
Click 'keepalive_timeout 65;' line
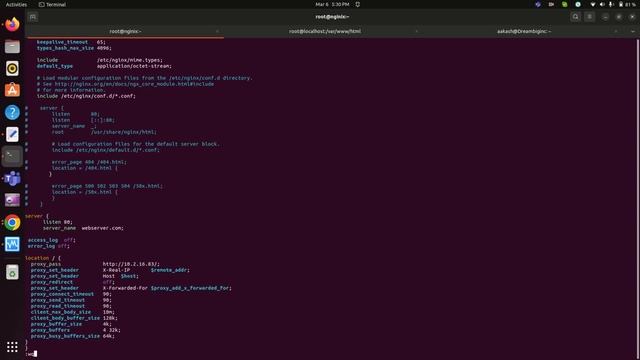pyautogui.click(x=71, y=42)
